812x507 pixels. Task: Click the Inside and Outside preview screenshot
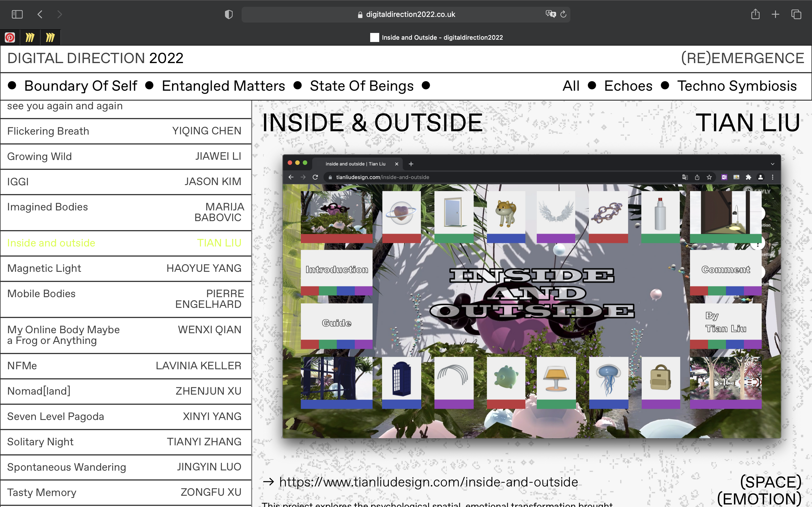(531, 296)
